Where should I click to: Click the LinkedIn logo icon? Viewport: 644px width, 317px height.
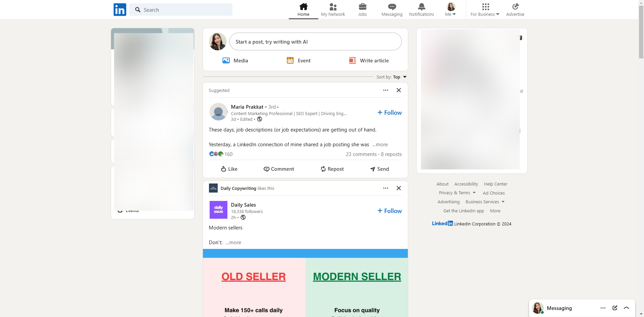coord(120,10)
